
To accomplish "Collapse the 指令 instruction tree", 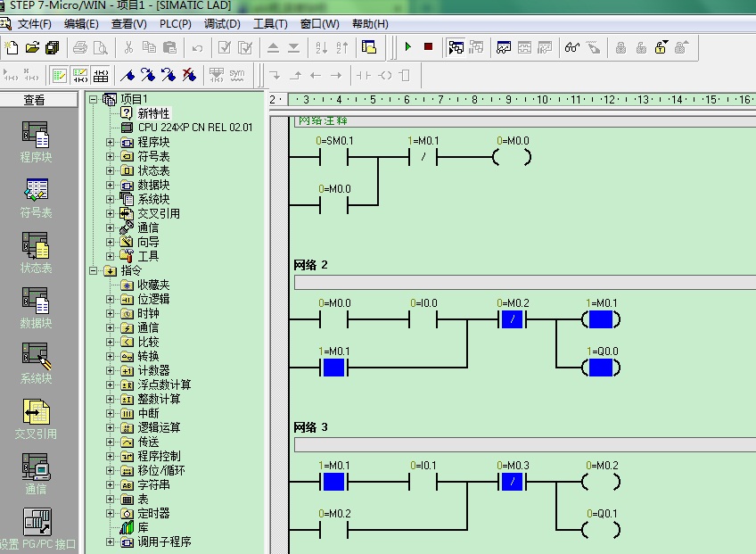I will pos(93,270).
